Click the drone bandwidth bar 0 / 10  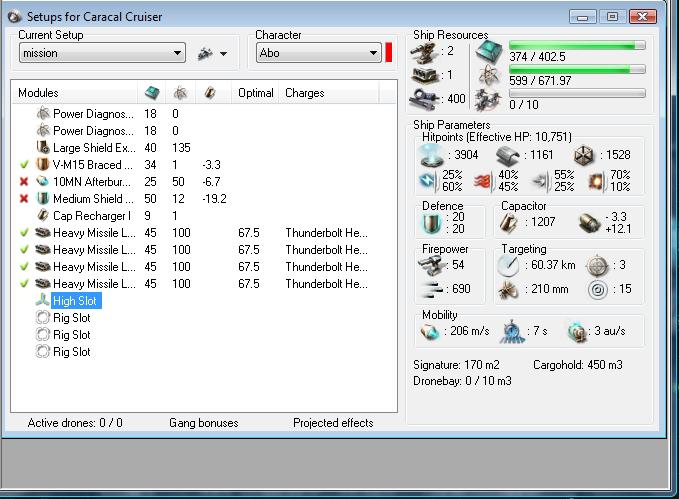click(577, 93)
